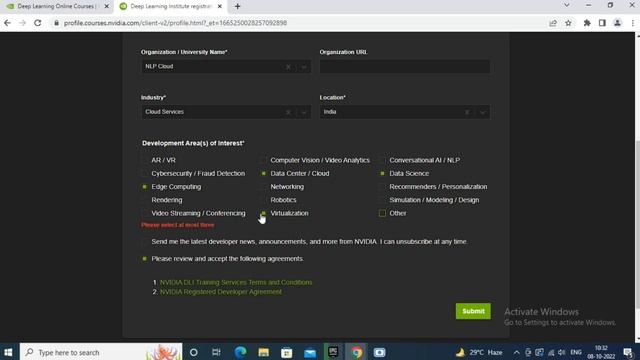Bookmark this page with star icon
The height and width of the screenshot is (360, 640).
pyautogui.click(x=568, y=23)
